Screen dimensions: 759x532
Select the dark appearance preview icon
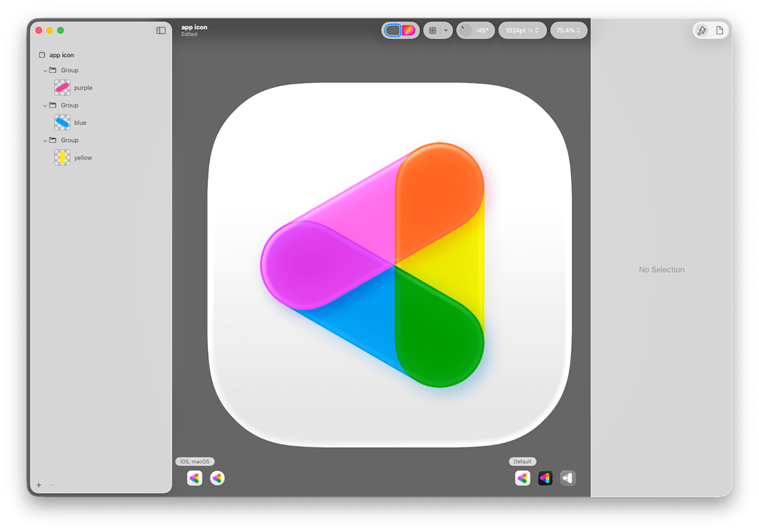click(545, 478)
